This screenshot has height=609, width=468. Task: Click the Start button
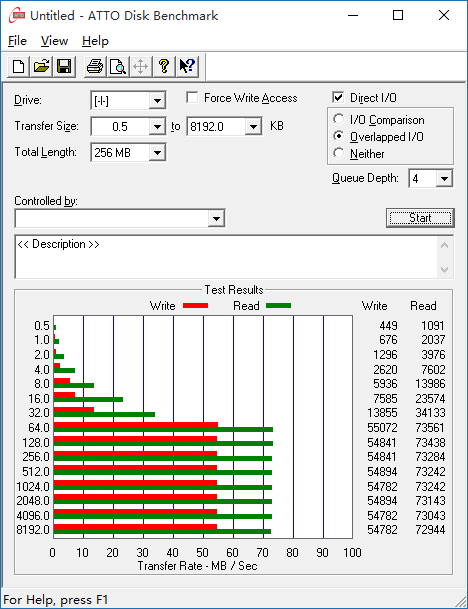tap(420, 218)
